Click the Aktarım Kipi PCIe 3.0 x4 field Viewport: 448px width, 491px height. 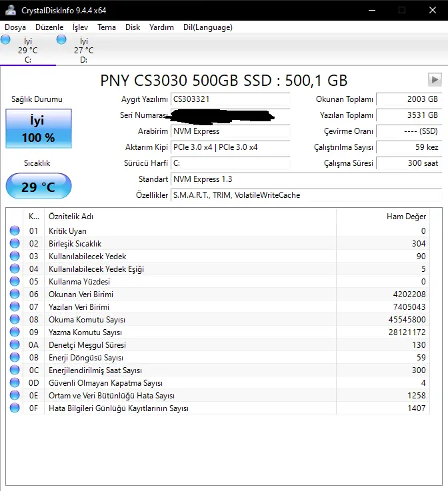(x=230, y=147)
